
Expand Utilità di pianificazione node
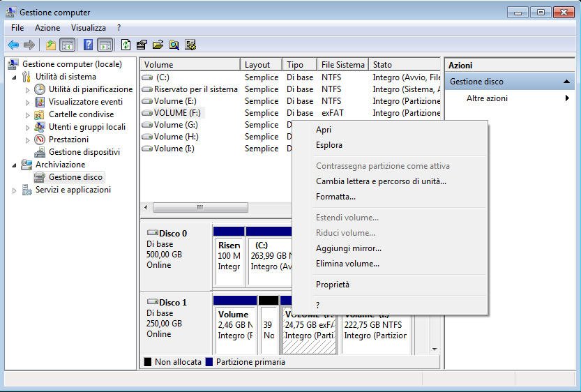(x=27, y=90)
